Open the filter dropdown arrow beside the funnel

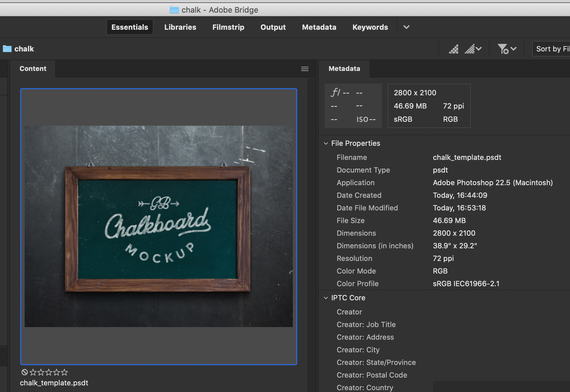tap(513, 48)
